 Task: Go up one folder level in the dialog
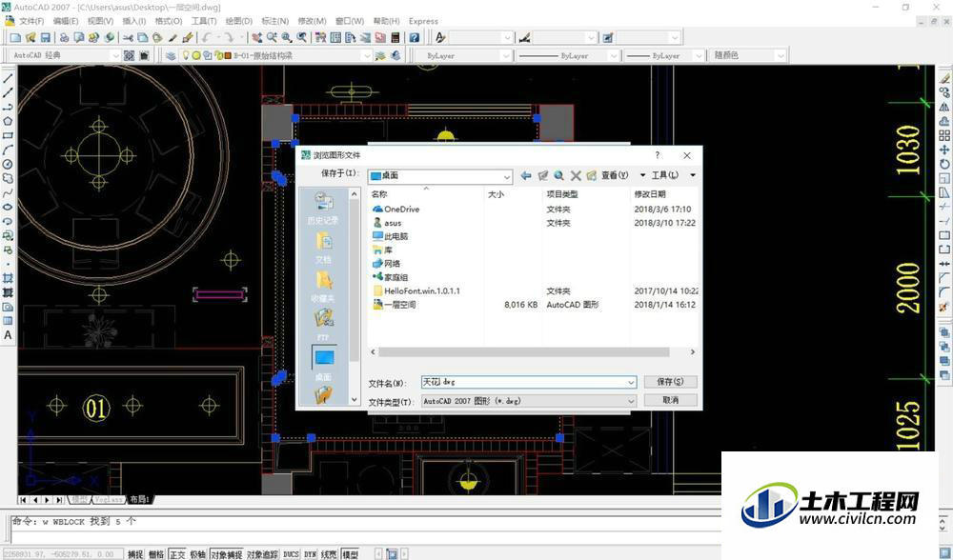(543, 175)
